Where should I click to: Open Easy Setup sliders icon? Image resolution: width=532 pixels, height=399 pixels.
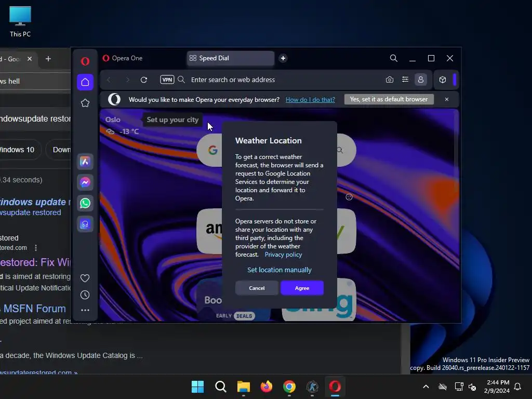coord(405,79)
